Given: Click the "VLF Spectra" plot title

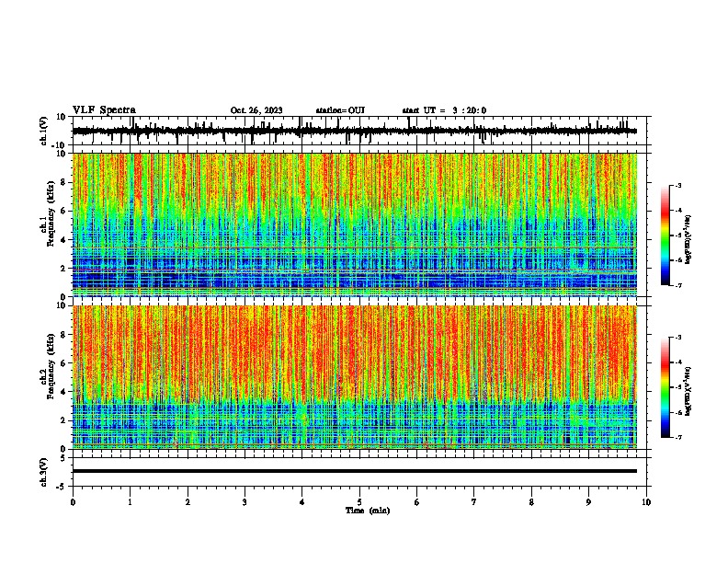Looking at the screenshot, I should tap(105, 110).
